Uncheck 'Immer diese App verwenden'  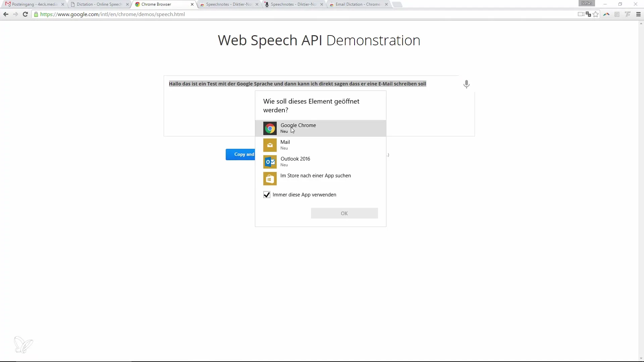[x=267, y=195]
